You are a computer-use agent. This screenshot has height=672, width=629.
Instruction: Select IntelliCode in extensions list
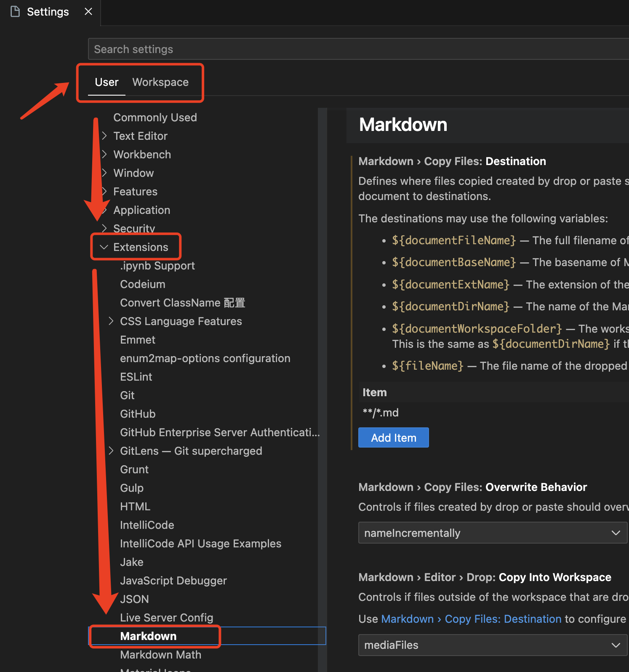tap(147, 525)
